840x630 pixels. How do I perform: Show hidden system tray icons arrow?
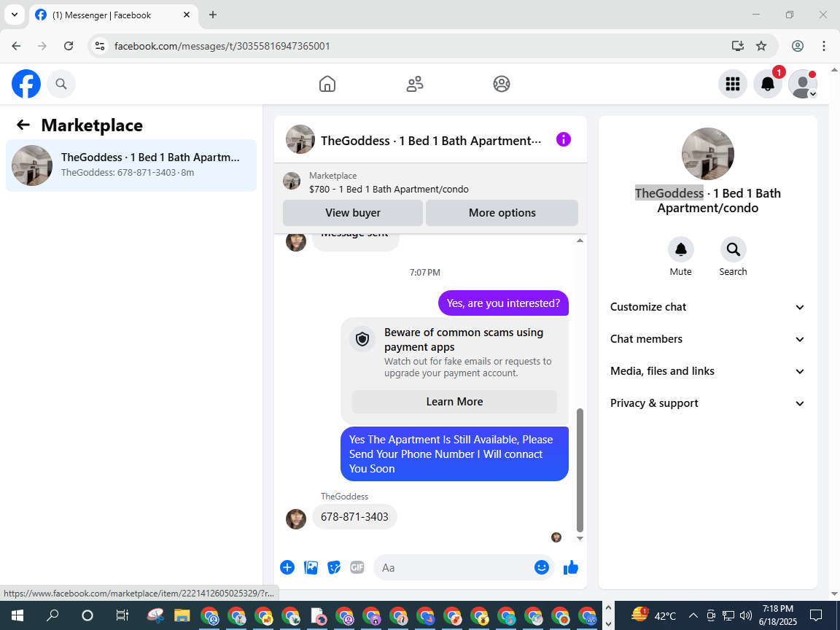coord(693,615)
